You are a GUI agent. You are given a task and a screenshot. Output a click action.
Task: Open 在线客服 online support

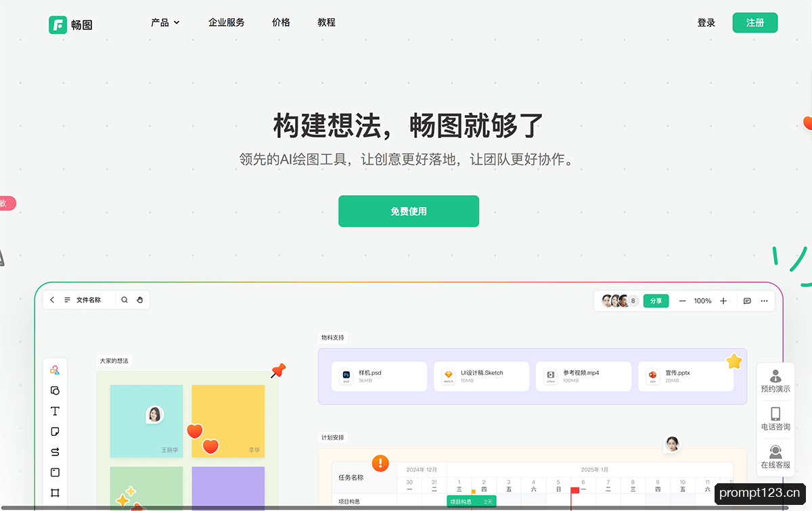[x=775, y=458]
